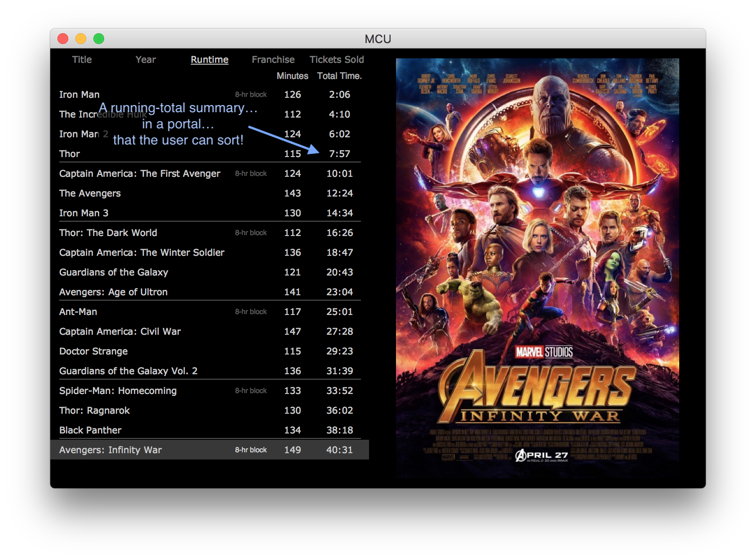756x560 pixels.
Task: Select the Ant-Man movie row
Action: (x=78, y=312)
